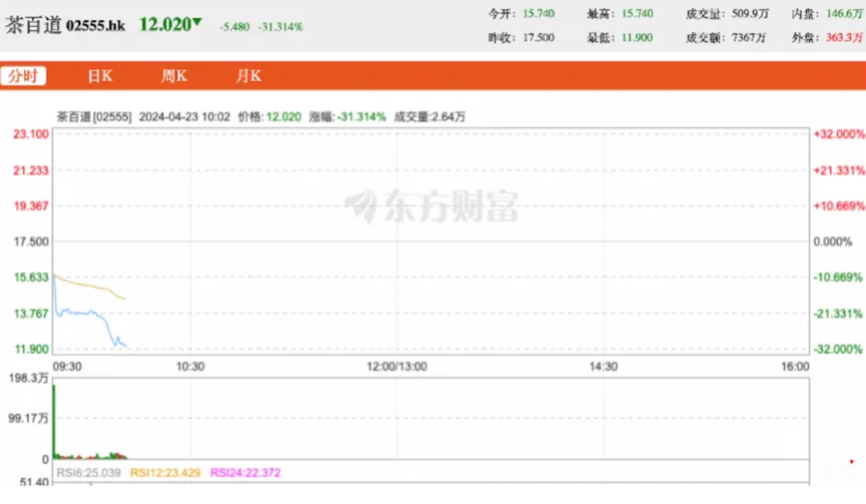Click the 09:30 time axis label
866x504 pixels.
[x=68, y=366]
